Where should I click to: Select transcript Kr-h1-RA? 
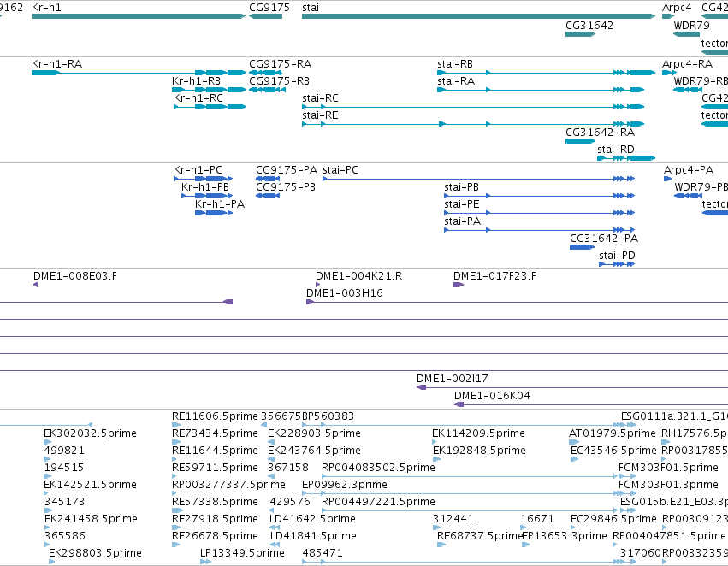click(x=139, y=73)
